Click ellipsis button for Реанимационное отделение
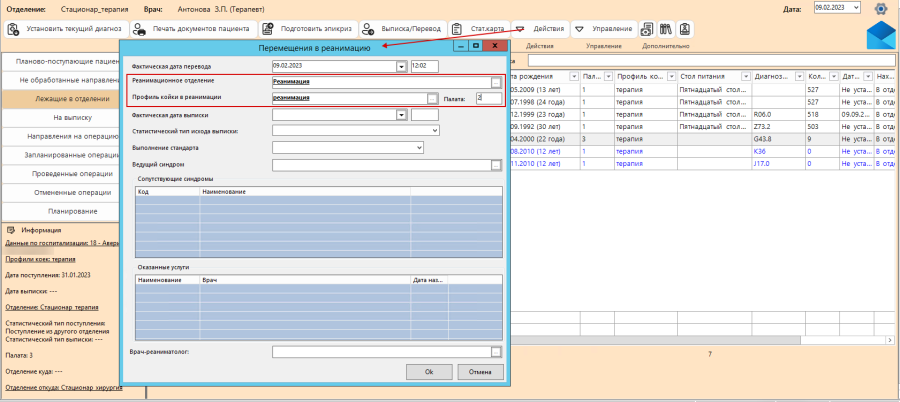The width and height of the screenshot is (900, 402). point(496,82)
